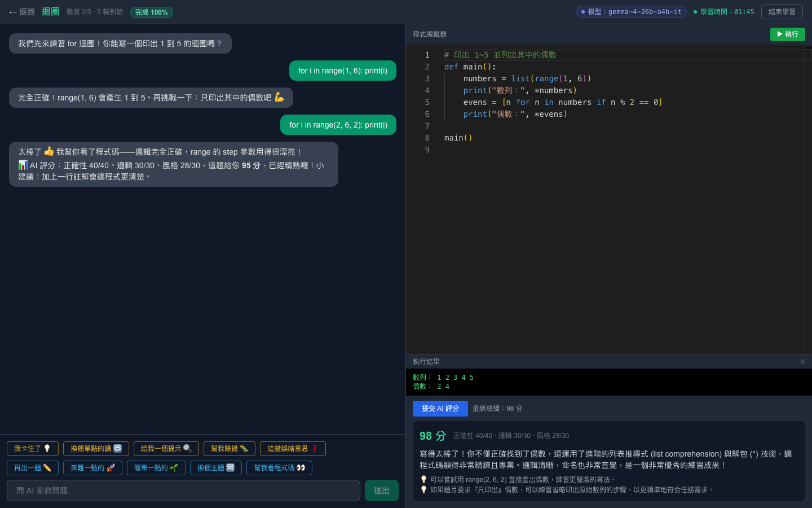This screenshot has width=812, height=508.
Task: Close the 執行結果 output panel
Action: pos(802,362)
